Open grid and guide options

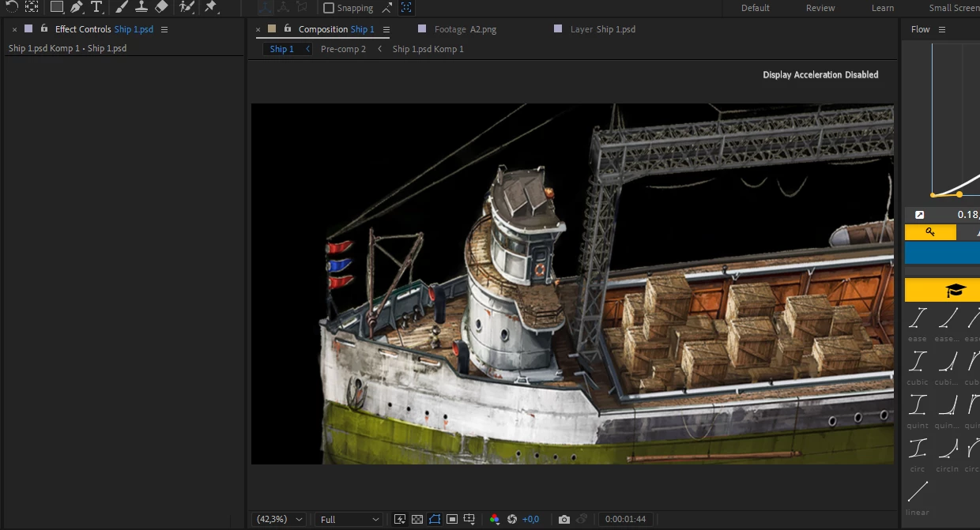click(469, 519)
